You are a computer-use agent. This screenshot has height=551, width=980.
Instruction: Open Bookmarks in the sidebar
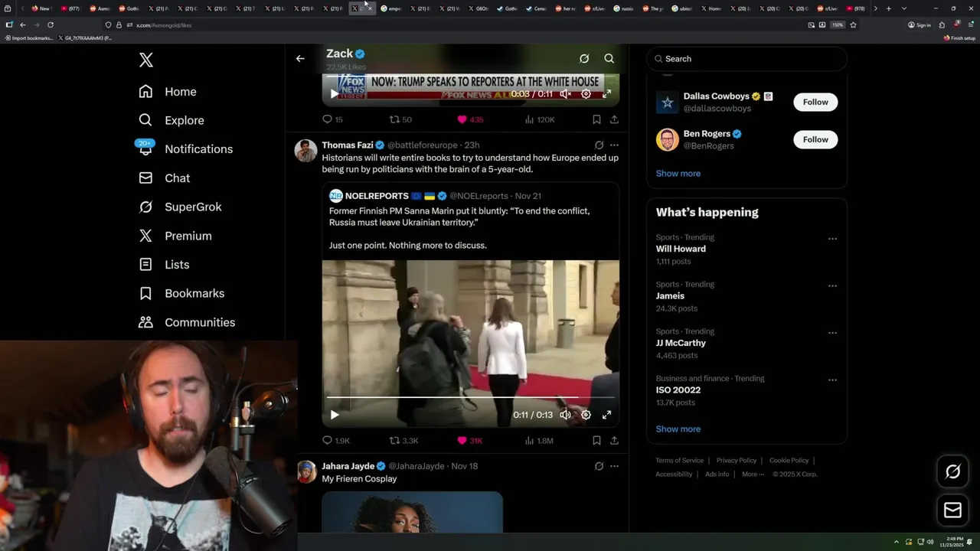tap(181, 294)
